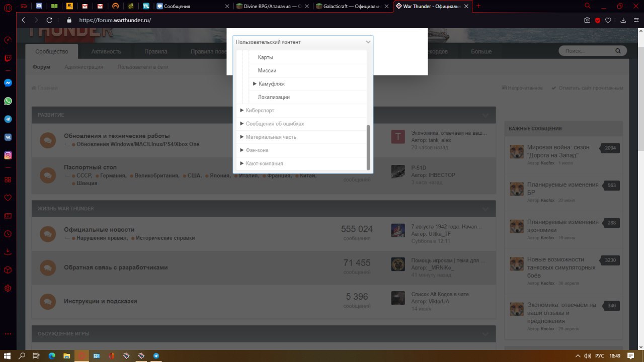This screenshot has height=362, width=644.
Task: Open File Explorer from the taskbar
Action: [x=66, y=355]
